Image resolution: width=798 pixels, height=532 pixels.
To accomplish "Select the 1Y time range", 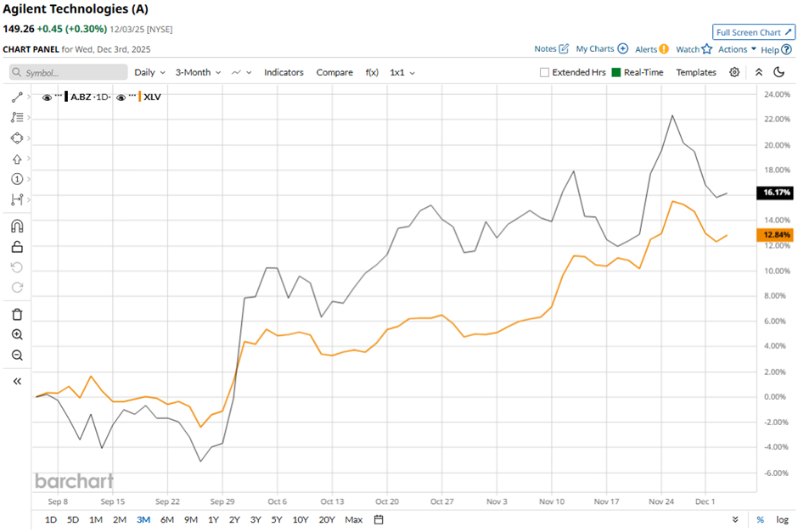I will [x=213, y=519].
